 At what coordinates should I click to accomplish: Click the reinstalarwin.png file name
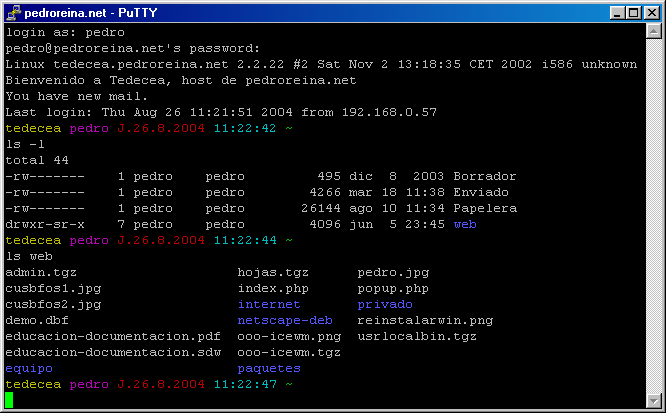pos(424,320)
